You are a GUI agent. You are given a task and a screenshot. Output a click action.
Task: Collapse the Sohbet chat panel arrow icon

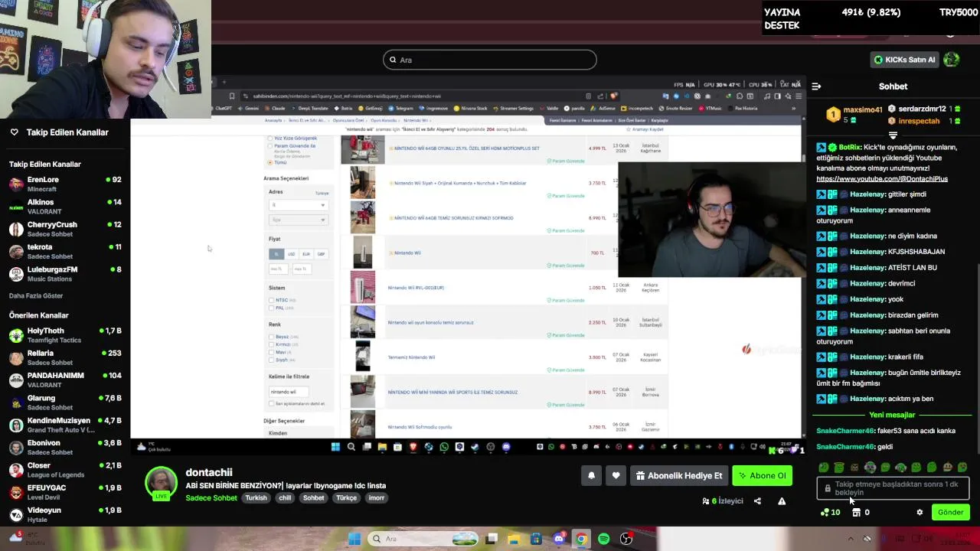click(x=816, y=86)
